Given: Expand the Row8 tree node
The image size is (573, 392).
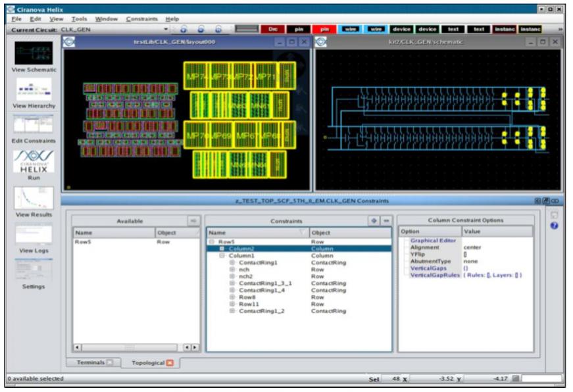Looking at the screenshot, I should pyautogui.click(x=232, y=297).
